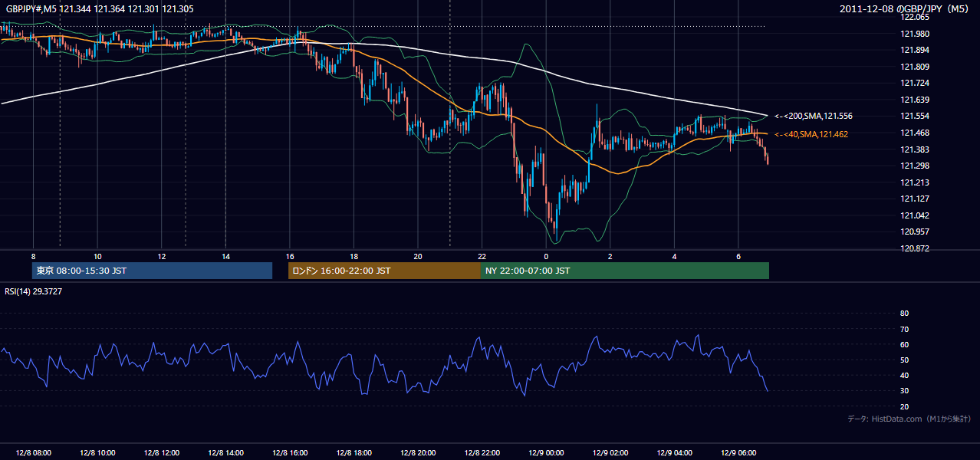Select the NY 22:00-07:00 JST session bar
This screenshot has width=980, height=460.
625,271
